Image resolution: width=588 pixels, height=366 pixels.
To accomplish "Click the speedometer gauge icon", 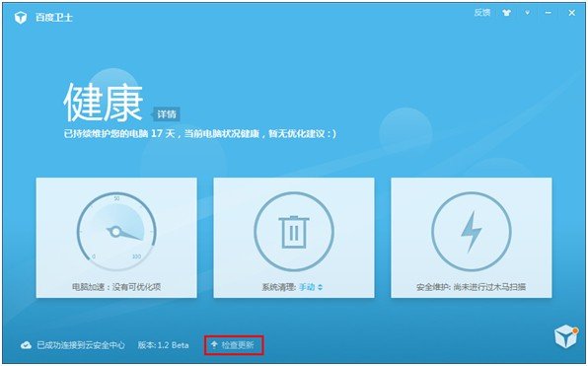I will [x=116, y=232].
